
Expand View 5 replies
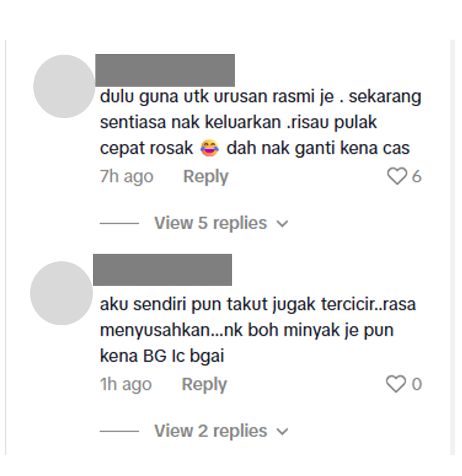coord(222,223)
